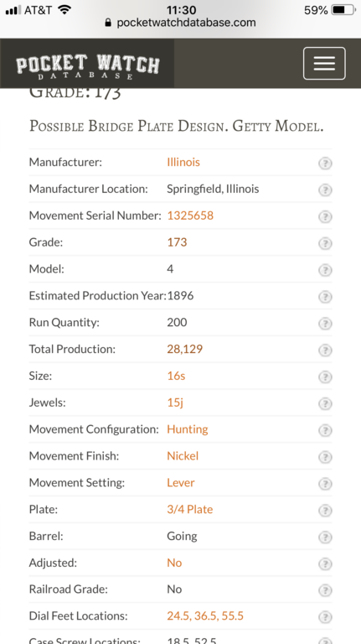Tap the pocketwatchdatabase.com address bar
Image resolution: width=361 pixels, height=644 pixels.
click(x=181, y=22)
